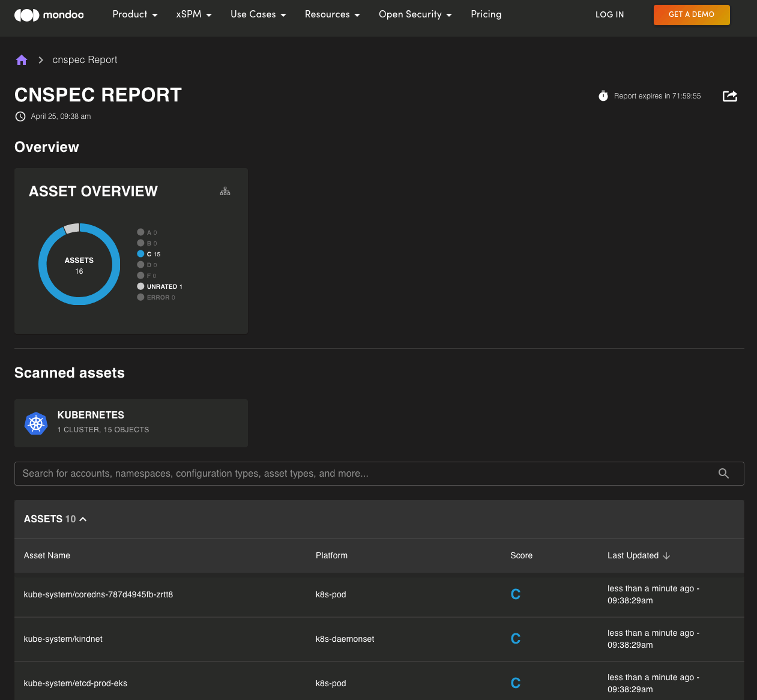Open the Product dropdown menu

coord(134,14)
